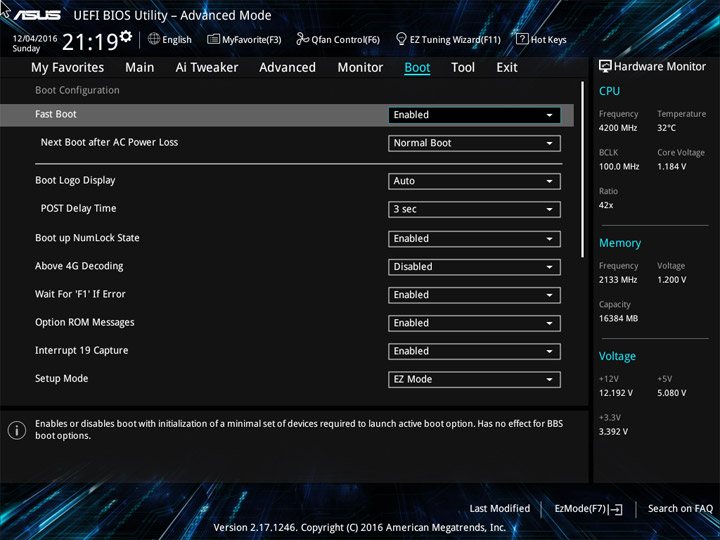
Task: Open Next Boot after AC Power Loss dropdown
Action: [474, 143]
